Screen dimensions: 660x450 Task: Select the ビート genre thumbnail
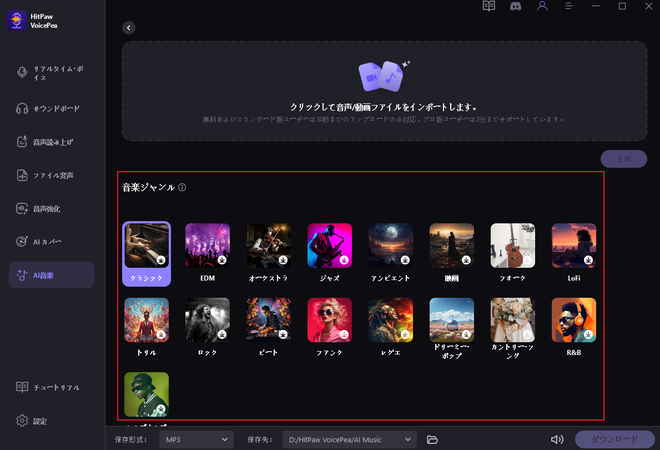(x=269, y=320)
